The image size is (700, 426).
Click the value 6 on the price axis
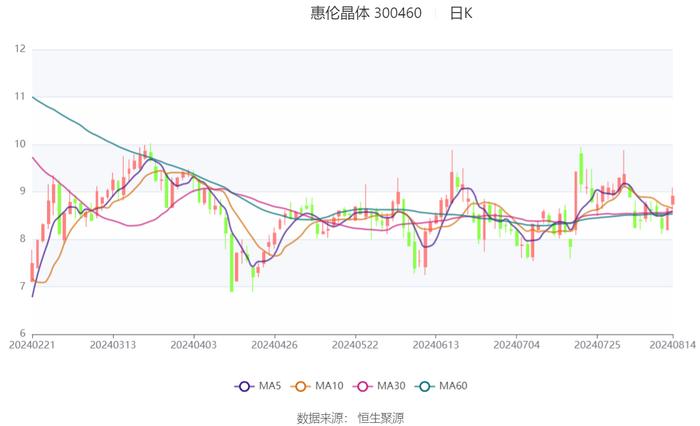click(x=22, y=333)
